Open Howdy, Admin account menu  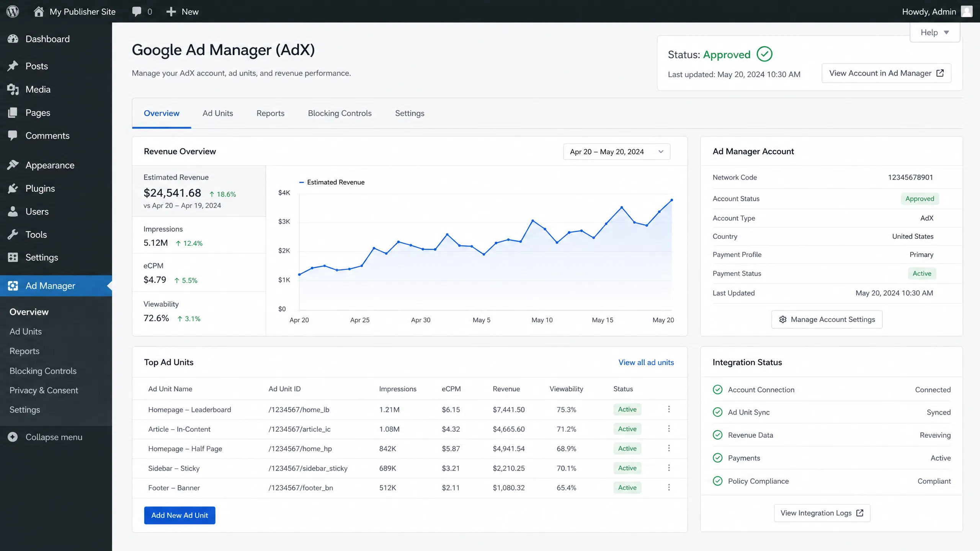pyautogui.click(x=937, y=11)
